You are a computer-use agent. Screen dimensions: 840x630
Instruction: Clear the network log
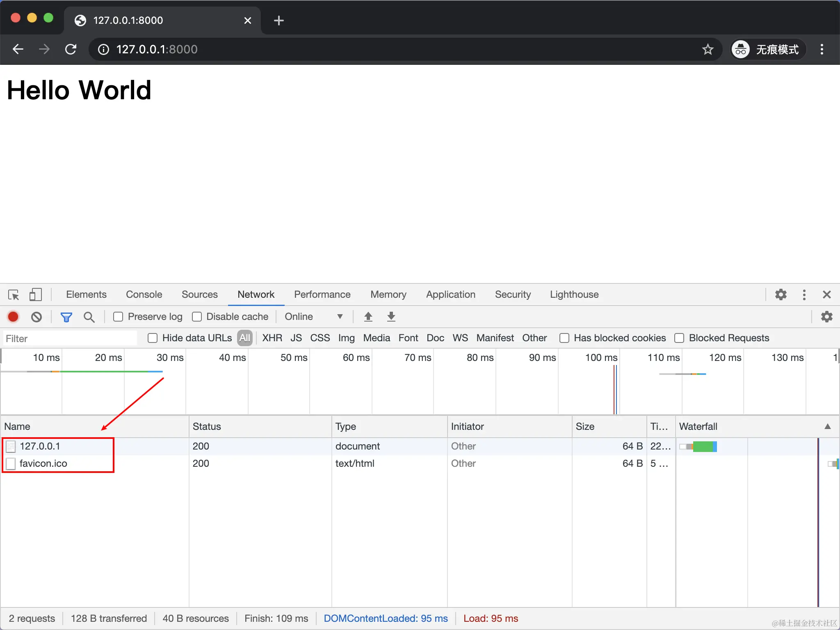(x=37, y=317)
